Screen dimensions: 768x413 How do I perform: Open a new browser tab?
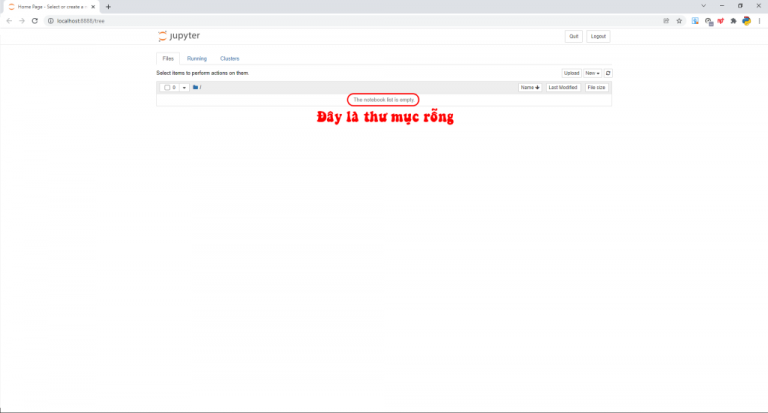pos(108,6)
